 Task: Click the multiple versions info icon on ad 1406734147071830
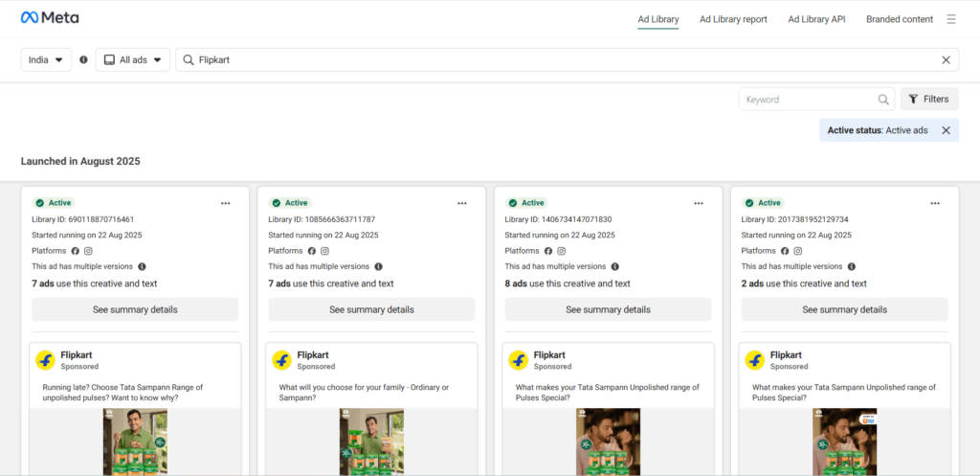tap(615, 266)
